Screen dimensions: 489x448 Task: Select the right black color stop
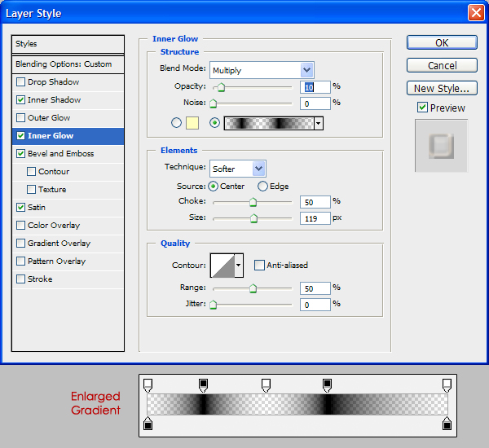(447, 423)
